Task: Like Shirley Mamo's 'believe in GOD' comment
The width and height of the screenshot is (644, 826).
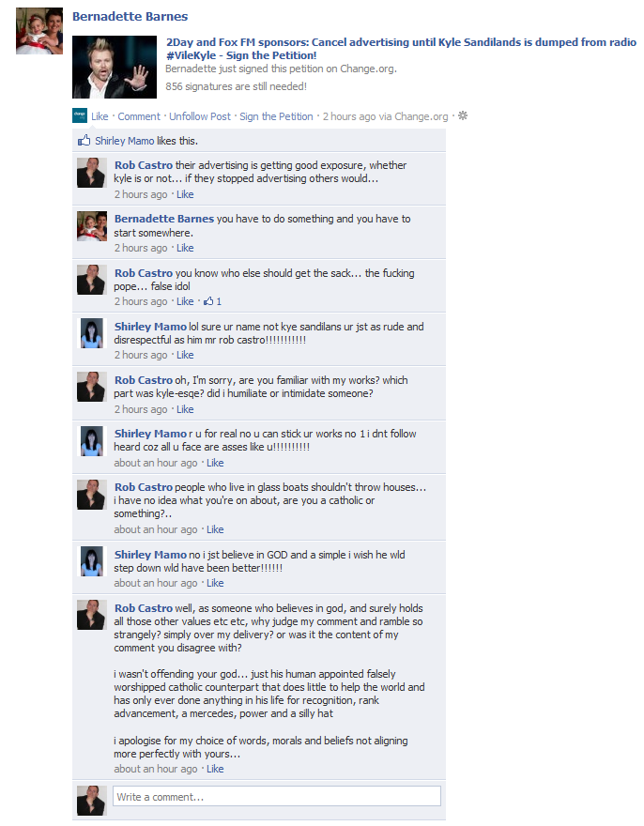Action: coord(215,583)
